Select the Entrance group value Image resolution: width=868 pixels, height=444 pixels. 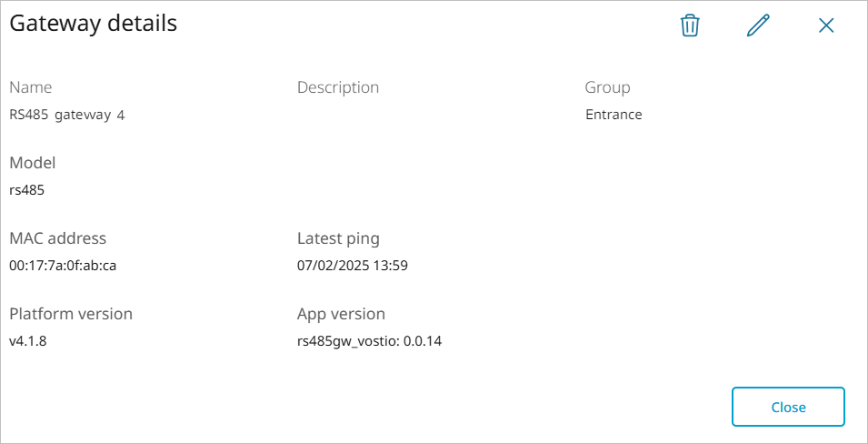coord(614,115)
